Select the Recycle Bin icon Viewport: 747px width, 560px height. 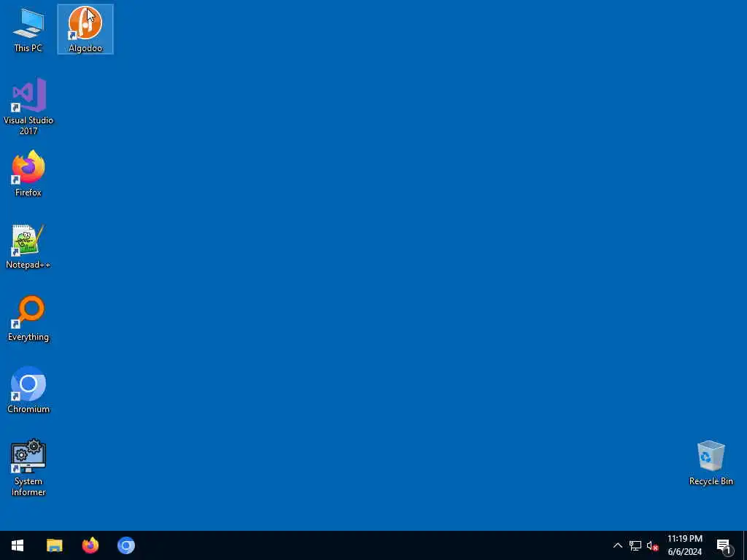[x=711, y=463]
